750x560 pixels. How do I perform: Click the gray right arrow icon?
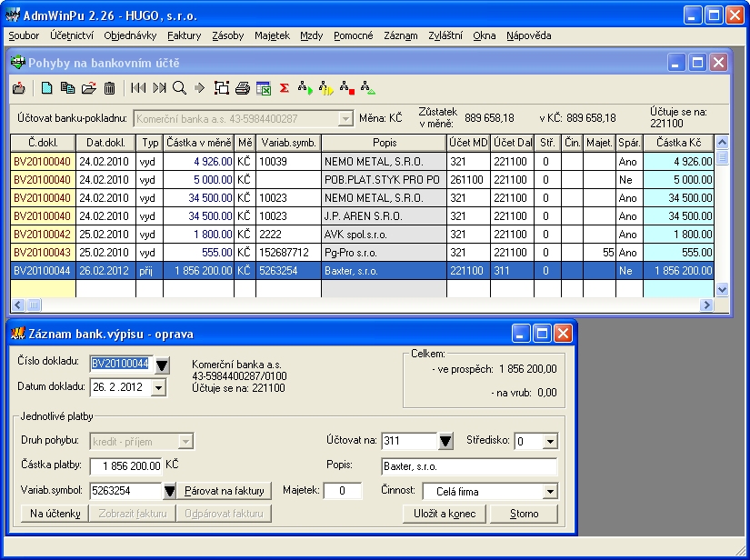[x=199, y=88]
